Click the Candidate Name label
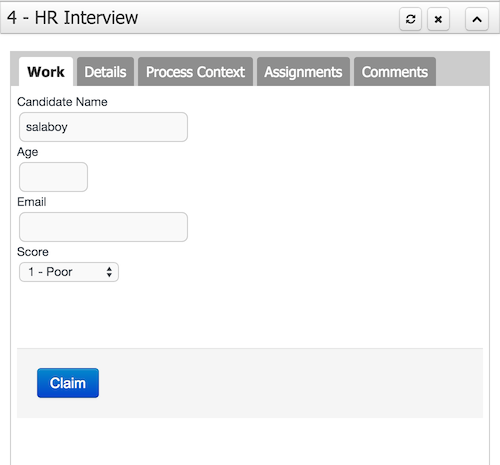The image size is (500, 465). pos(62,102)
